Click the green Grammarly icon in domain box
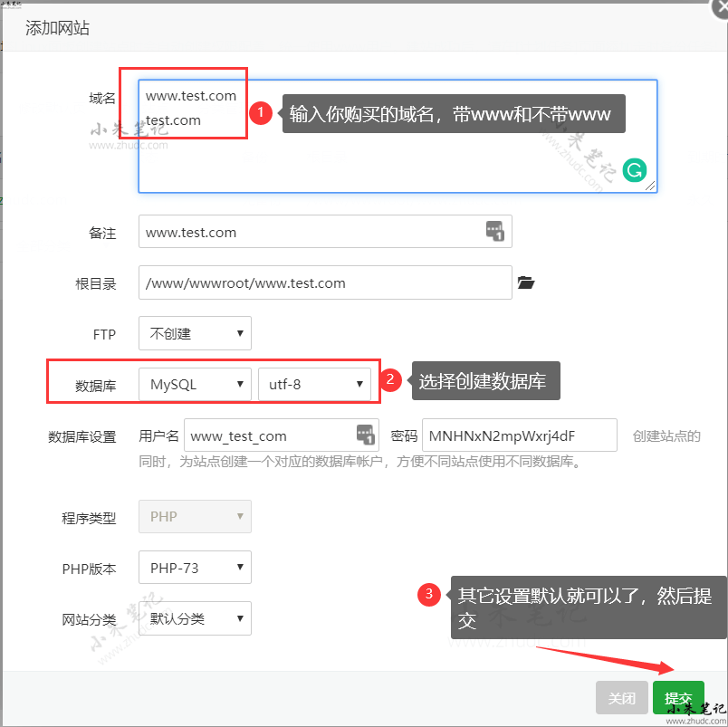The image size is (728, 727). 635,169
